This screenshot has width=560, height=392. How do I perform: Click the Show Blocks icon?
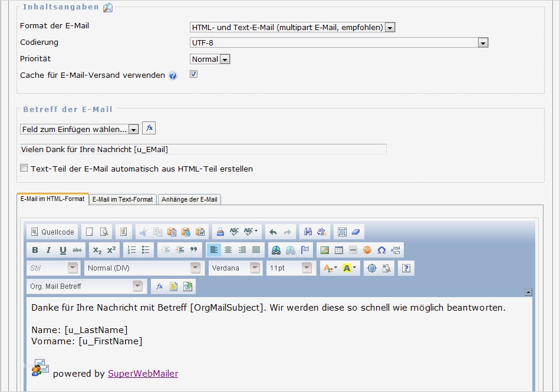coord(386,268)
